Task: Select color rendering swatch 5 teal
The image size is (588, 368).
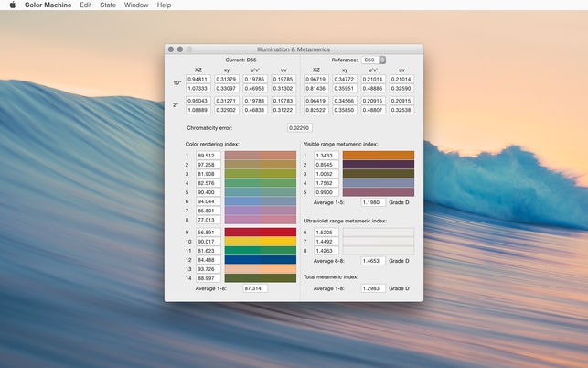Action: [x=261, y=192]
